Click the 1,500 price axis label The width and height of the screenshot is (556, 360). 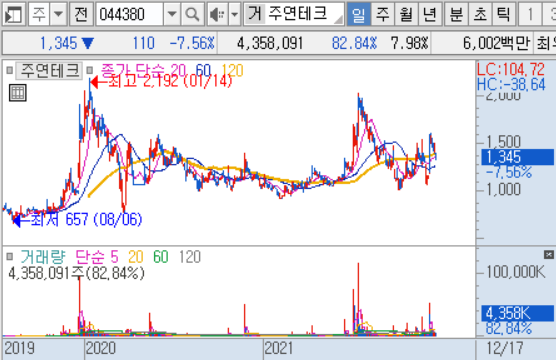[x=504, y=142]
